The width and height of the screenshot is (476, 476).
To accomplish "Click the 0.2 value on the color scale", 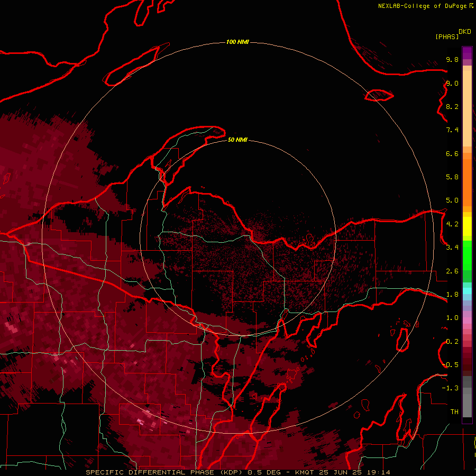I will click(x=452, y=342).
